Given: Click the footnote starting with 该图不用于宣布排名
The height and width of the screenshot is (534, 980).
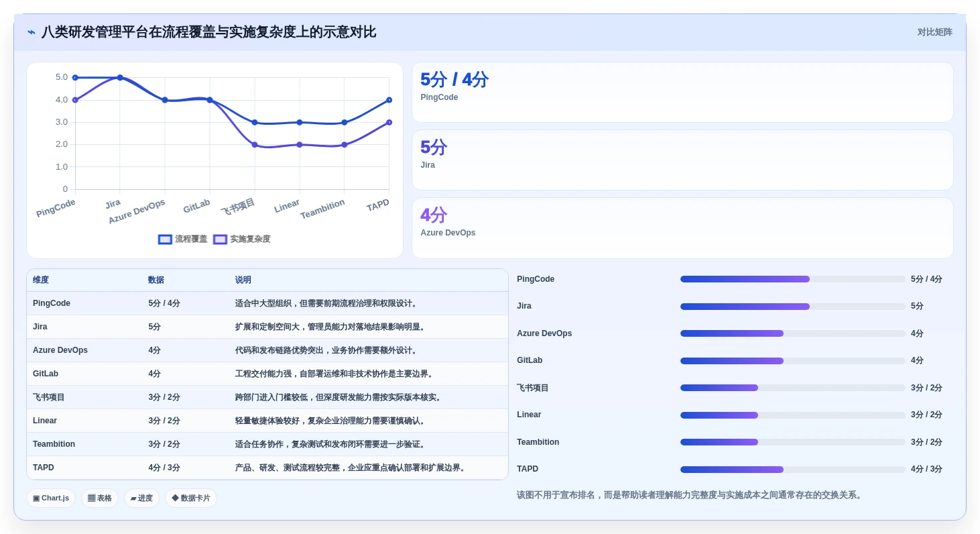Looking at the screenshot, I should point(690,495).
